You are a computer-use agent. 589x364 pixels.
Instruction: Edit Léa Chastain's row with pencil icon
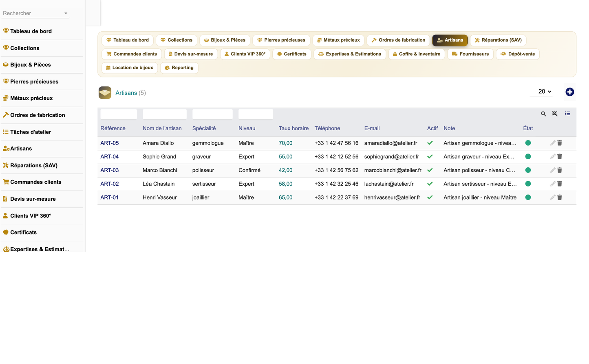[x=553, y=184]
